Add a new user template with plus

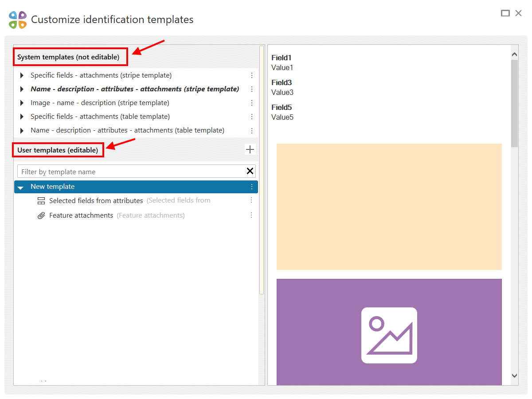[250, 149]
